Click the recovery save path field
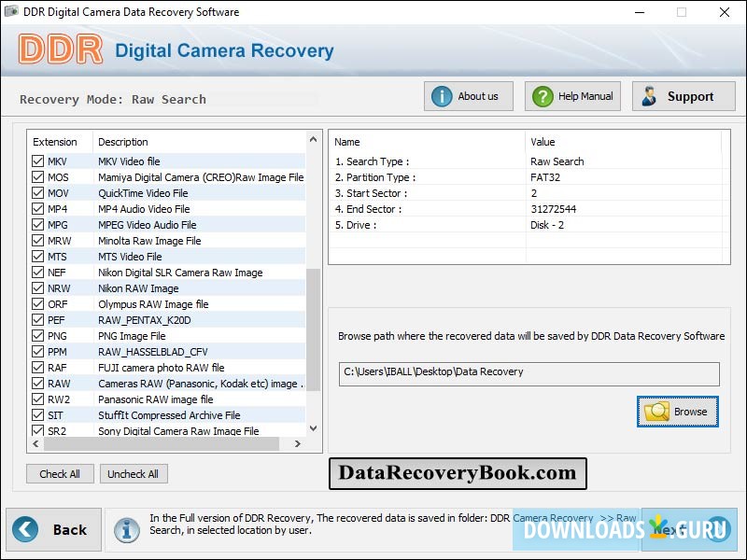Viewport: 747px width, 560px height. pos(528,373)
